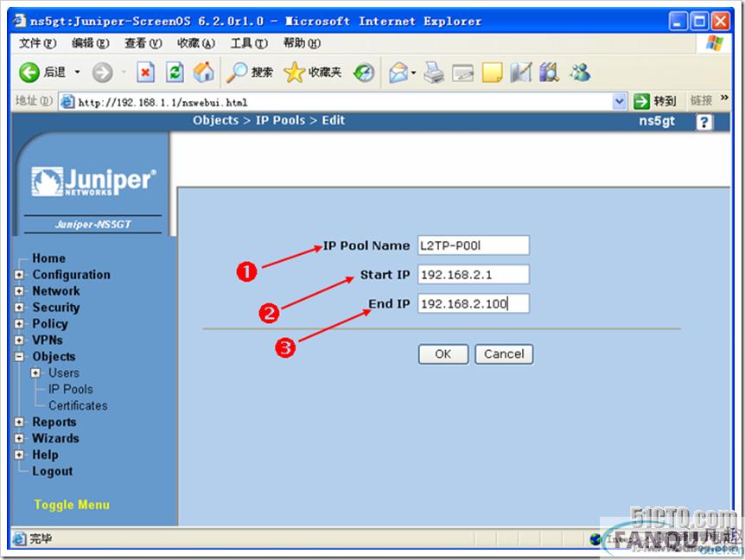Click the Juniper Networks logo
745x560 pixels.
click(93, 181)
